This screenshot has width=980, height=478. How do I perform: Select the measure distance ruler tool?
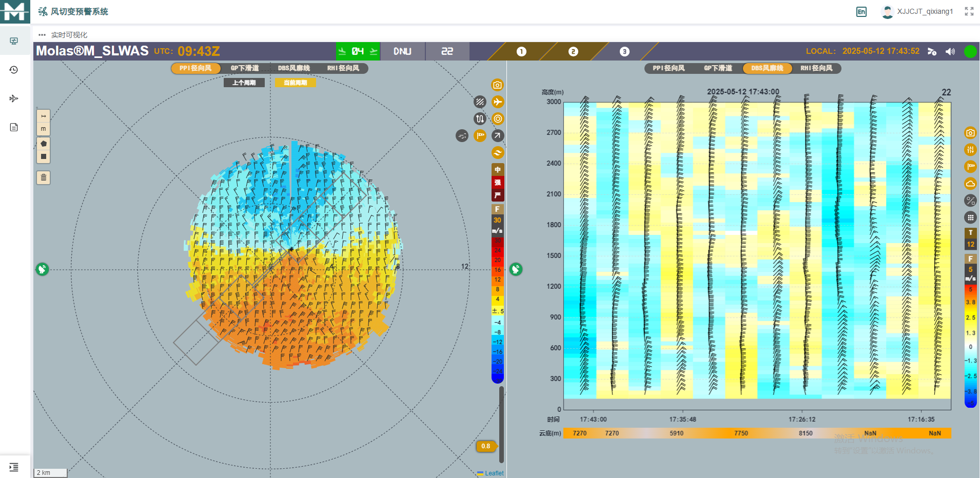pos(44,116)
